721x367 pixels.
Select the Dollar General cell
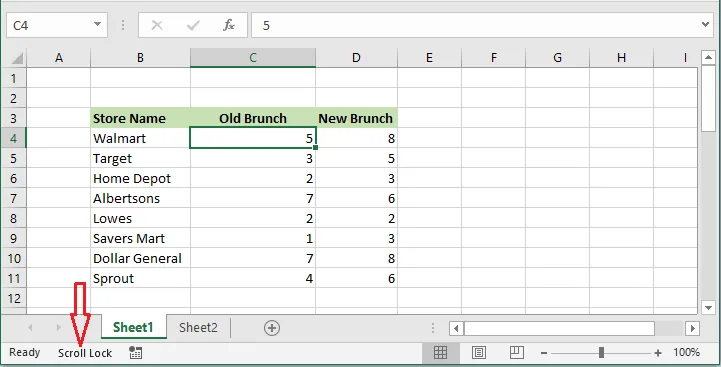click(140, 258)
